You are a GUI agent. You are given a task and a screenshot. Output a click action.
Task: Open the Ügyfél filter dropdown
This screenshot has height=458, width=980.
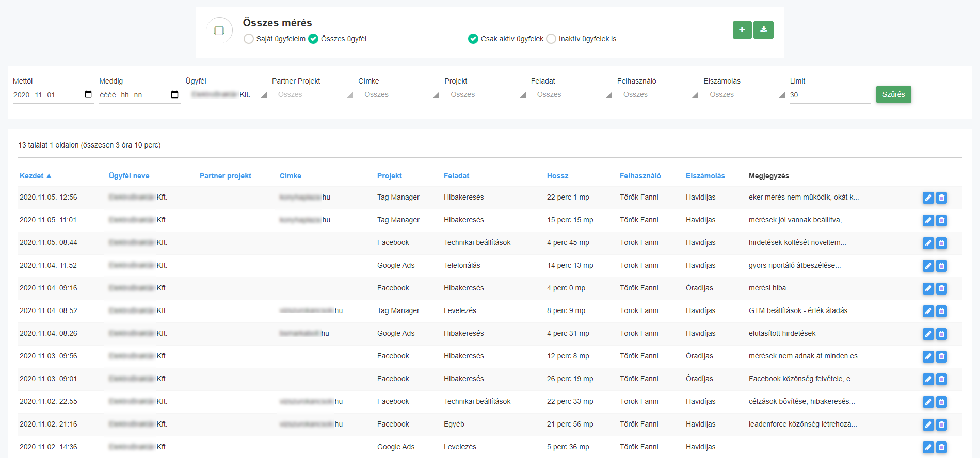pos(226,95)
